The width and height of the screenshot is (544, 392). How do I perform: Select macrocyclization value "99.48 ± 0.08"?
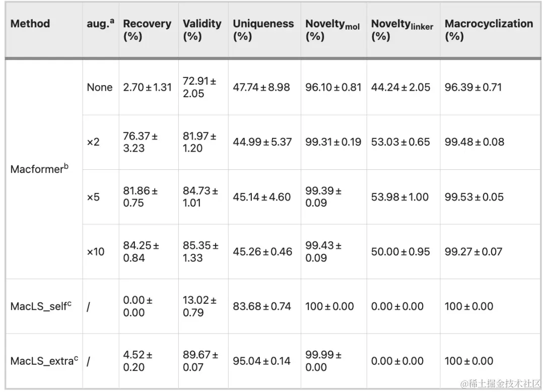[474, 142]
